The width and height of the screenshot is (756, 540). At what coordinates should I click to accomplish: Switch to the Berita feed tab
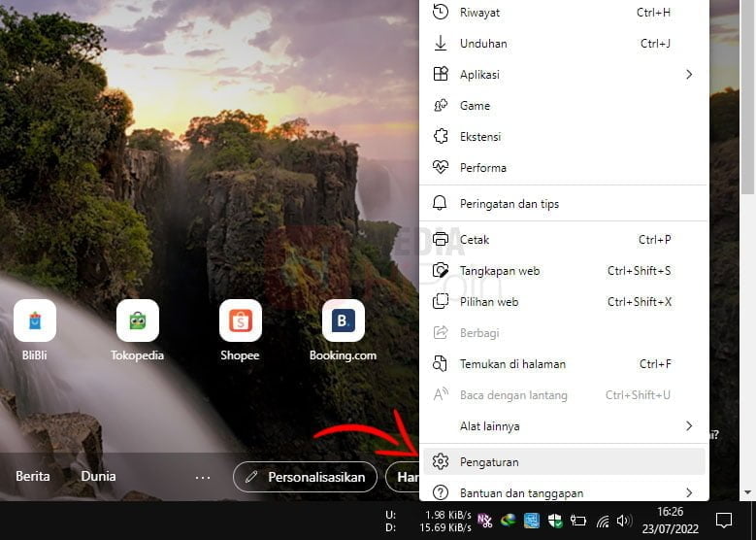click(33, 476)
